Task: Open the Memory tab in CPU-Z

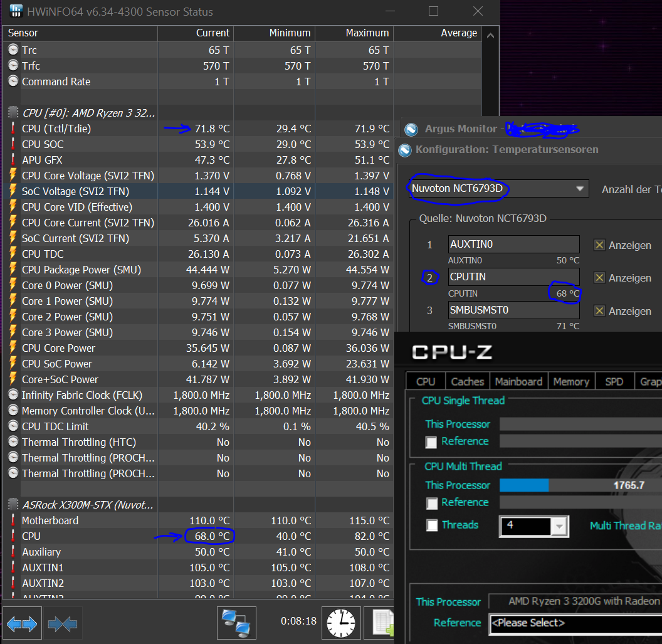Action: pos(571,381)
